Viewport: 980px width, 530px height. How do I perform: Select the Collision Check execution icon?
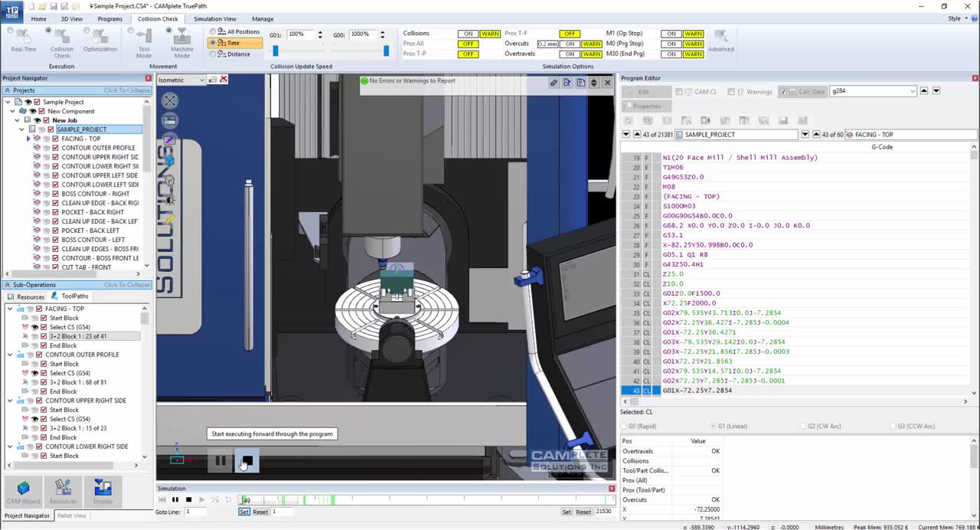pos(62,43)
